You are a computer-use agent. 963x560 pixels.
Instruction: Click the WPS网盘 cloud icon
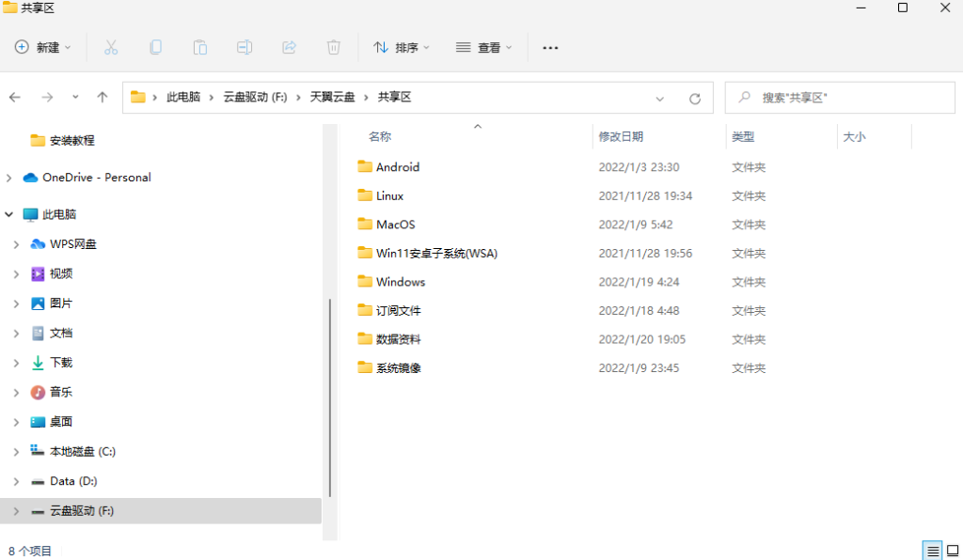[x=38, y=244]
